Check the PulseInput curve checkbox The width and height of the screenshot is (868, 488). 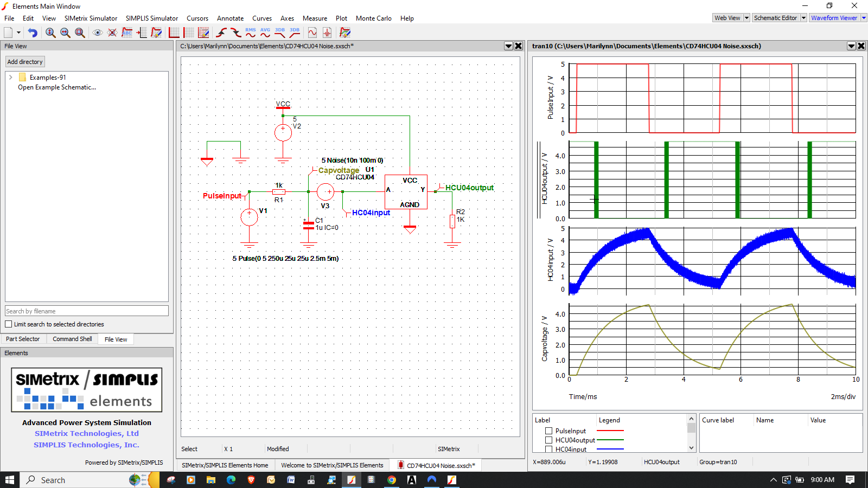click(548, 431)
